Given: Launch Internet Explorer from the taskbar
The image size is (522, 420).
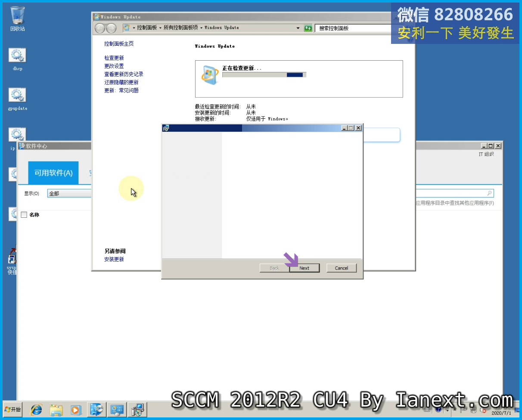Looking at the screenshot, I should pos(36,409).
